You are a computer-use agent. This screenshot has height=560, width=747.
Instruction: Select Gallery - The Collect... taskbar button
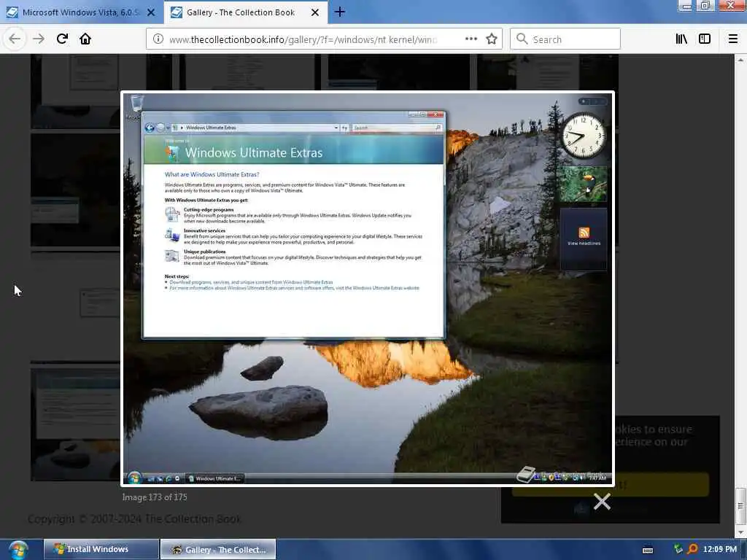click(x=218, y=550)
